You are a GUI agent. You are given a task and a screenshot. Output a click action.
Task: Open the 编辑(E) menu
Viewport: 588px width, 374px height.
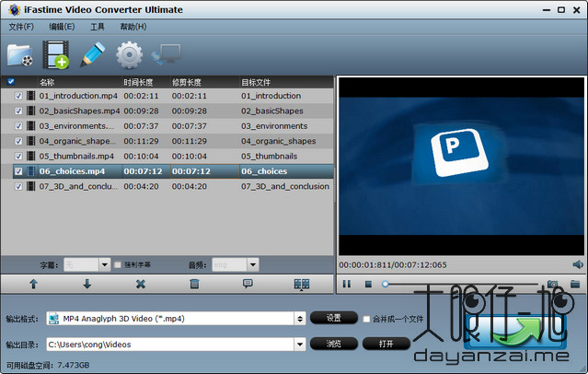click(62, 27)
